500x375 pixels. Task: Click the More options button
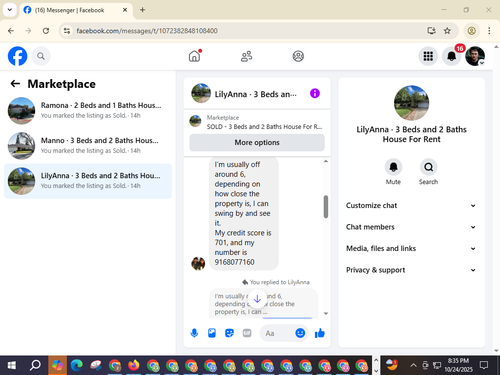(257, 142)
